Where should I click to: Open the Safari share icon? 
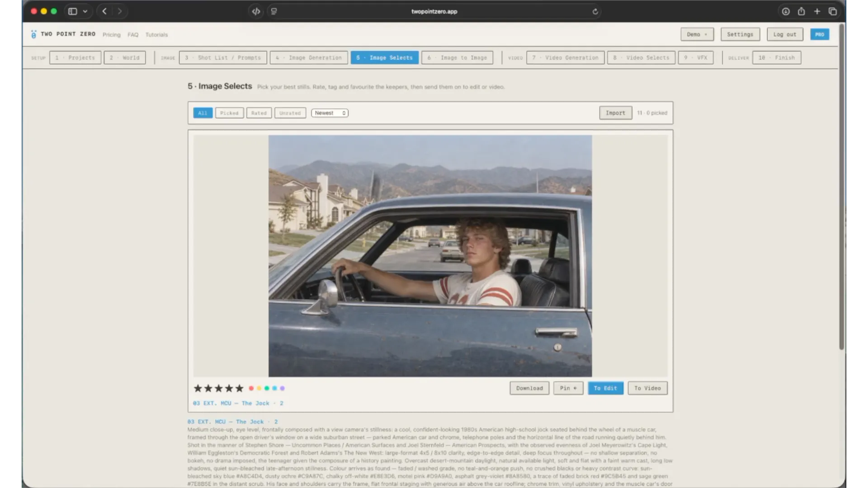[801, 11]
